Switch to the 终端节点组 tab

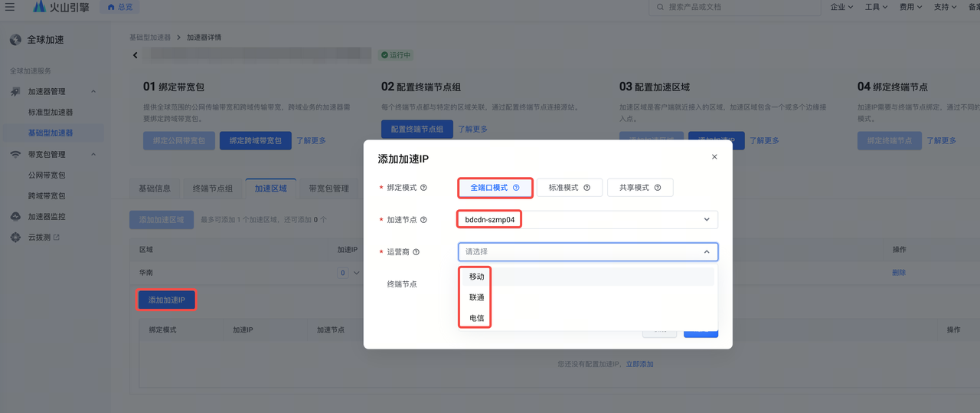212,188
